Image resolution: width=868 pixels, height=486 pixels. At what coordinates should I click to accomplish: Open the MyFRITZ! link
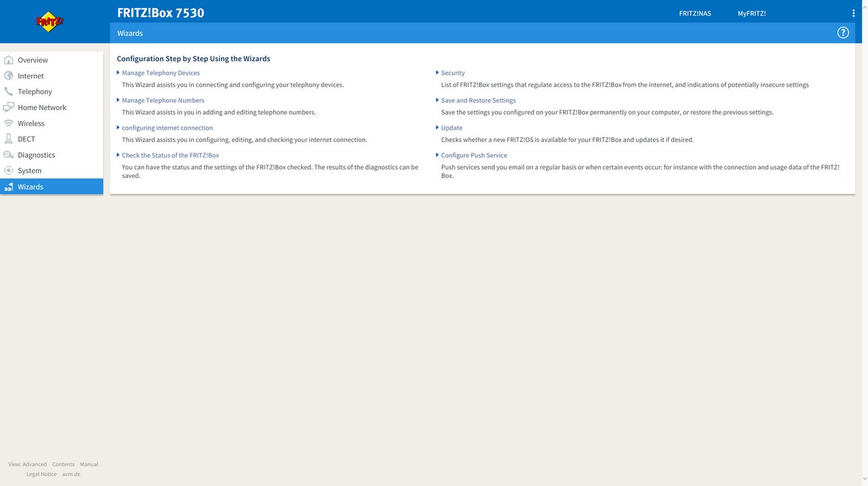[751, 14]
